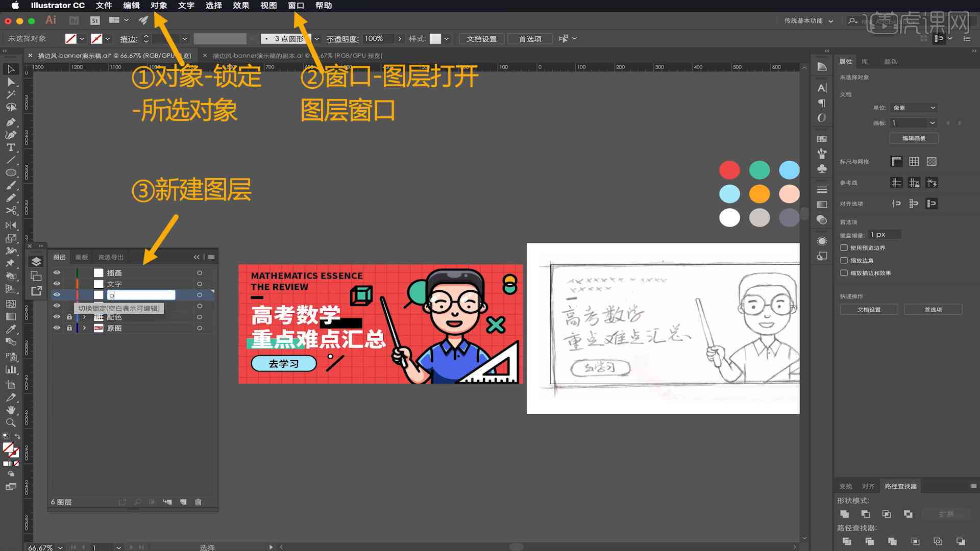Select the Type tool in toolbar
This screenshot has height=551, width=980.
9,146
